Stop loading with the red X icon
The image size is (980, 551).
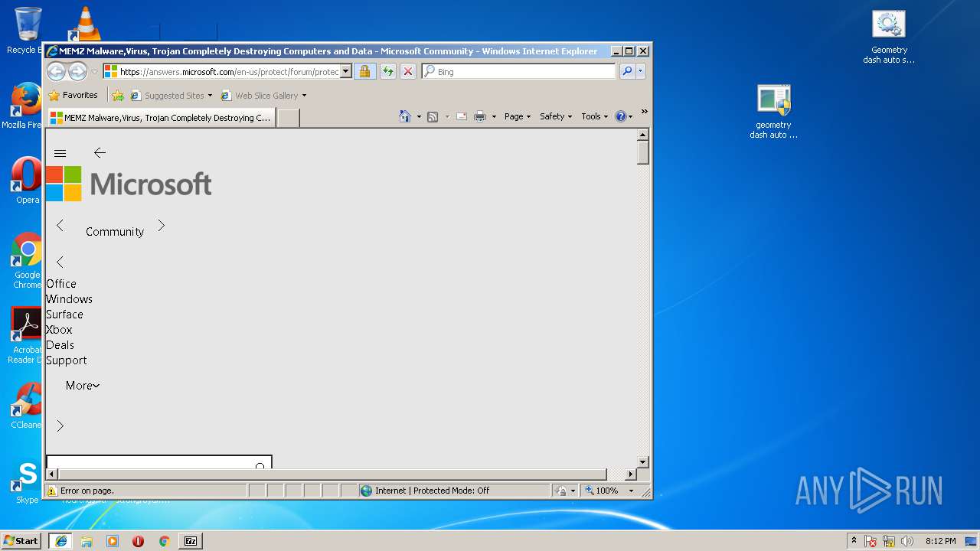[408, 71]
